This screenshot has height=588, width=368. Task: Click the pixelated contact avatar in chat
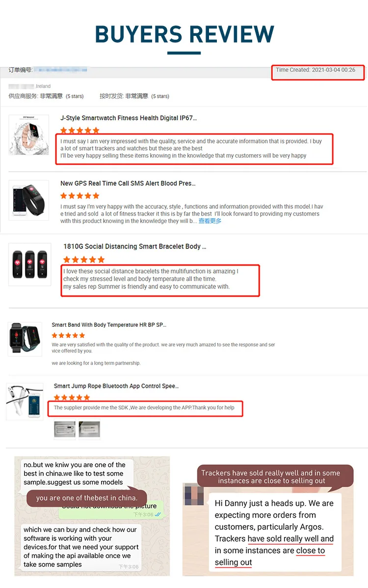click(194, 494)
